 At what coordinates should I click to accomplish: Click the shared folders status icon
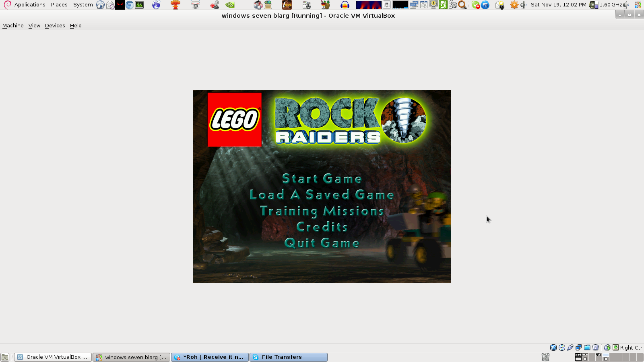pos(587,348)
